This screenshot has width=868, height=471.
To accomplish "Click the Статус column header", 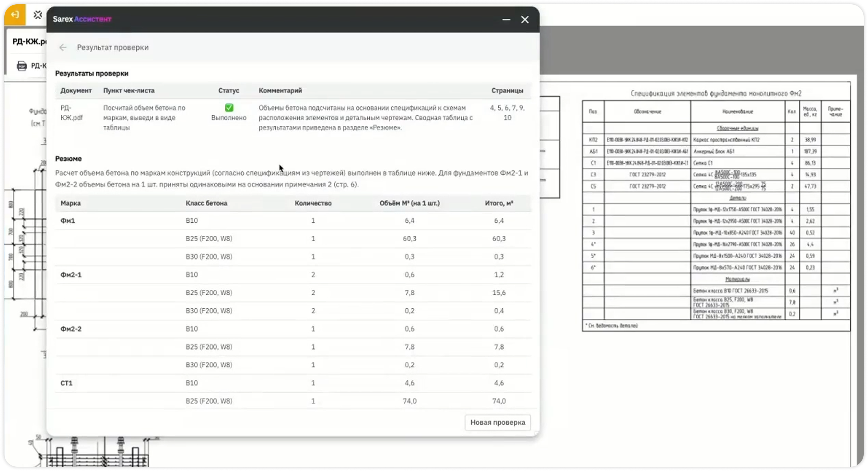I will tap(229, 91).
